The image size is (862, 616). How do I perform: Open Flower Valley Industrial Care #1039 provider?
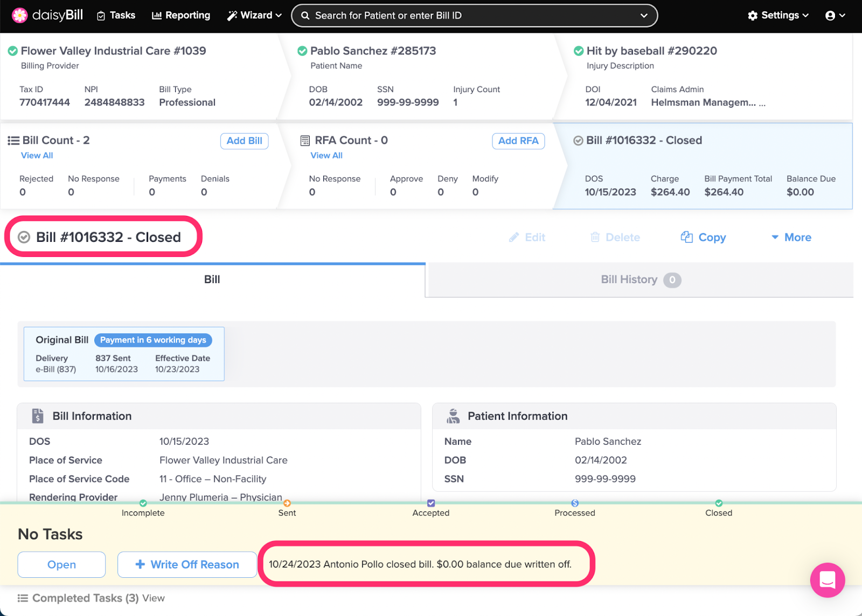point(113,51)
